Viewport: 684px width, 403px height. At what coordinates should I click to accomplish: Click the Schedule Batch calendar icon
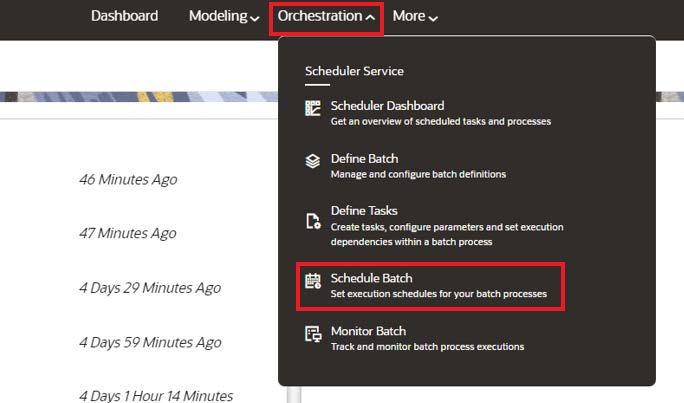tap(312, 281)
